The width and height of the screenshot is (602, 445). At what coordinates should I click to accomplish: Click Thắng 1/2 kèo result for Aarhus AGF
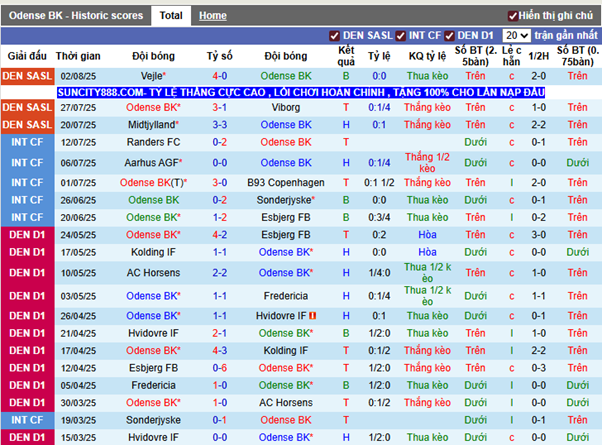pyautogui.click(x=427, y=163)
